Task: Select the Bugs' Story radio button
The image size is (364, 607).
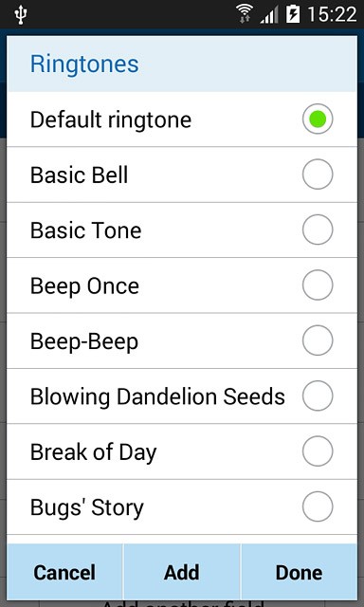Action: 318,506
